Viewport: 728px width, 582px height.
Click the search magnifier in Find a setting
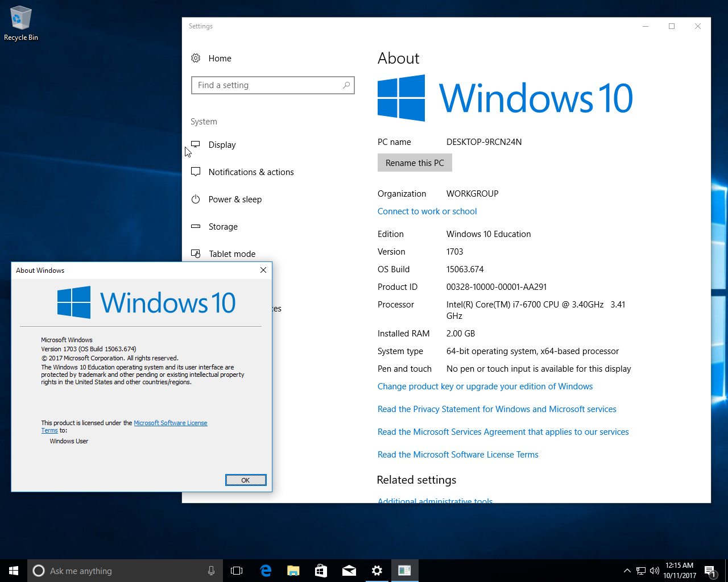pyautogui.click(x=346, y=85)
